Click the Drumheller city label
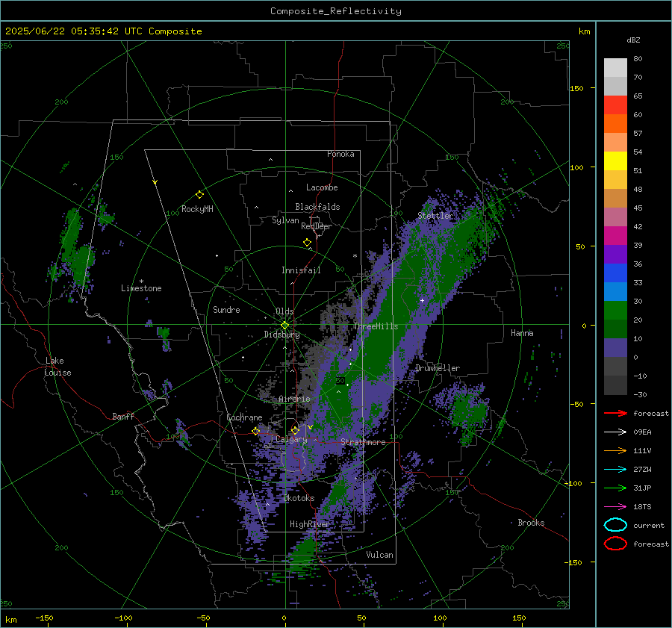Image resolution: width=672 pixels, height=628 pixels. pyautogui.click(x=438, y=368)
